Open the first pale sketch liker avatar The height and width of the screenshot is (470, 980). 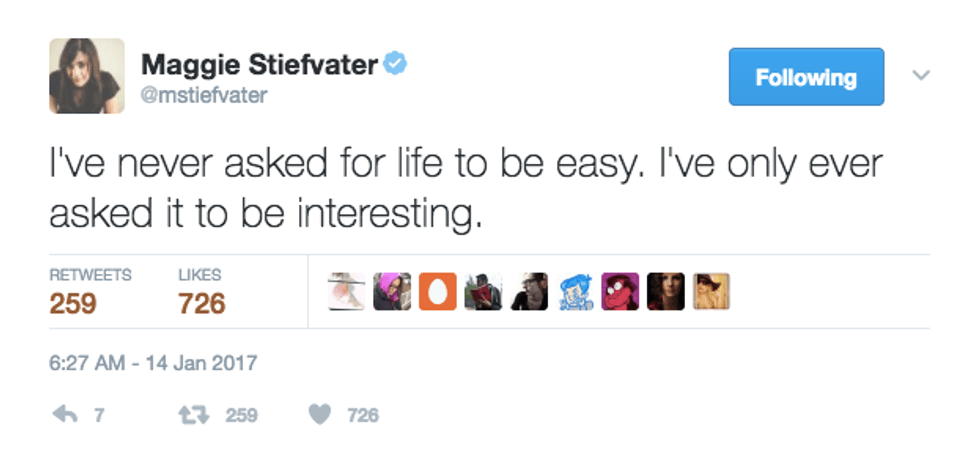[x=346, y=291]
